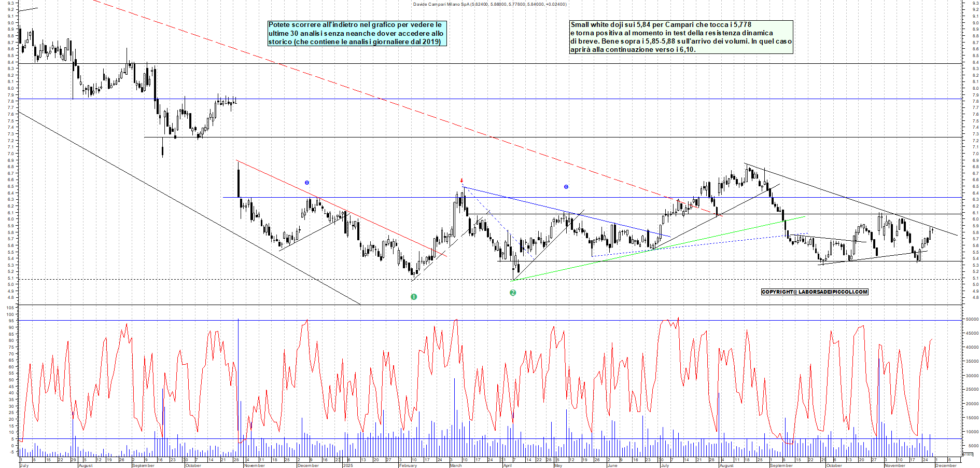Click the 50000 label on volume scale
980x468 pixels.
point(972,320)
